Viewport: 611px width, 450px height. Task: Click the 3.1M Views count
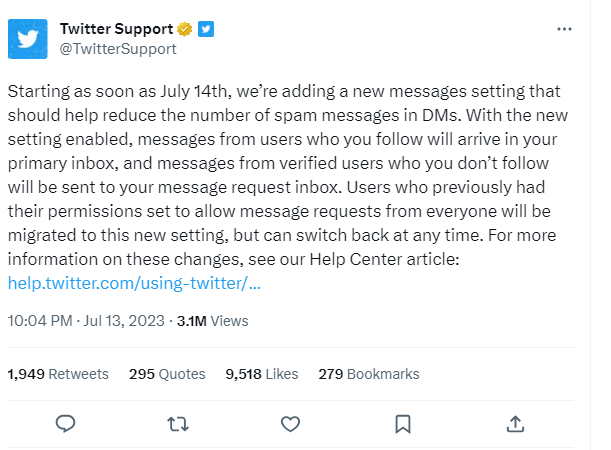tap(213, 321)
